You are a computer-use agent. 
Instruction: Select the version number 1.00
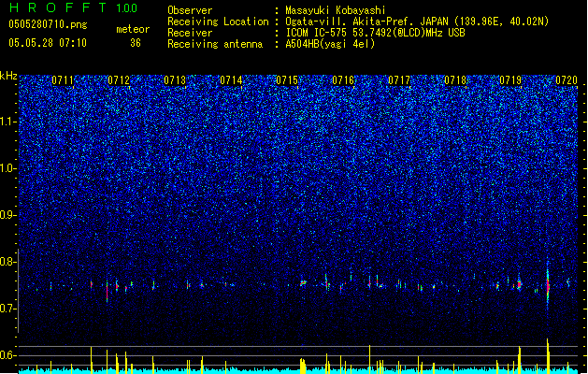pos(126,8)
